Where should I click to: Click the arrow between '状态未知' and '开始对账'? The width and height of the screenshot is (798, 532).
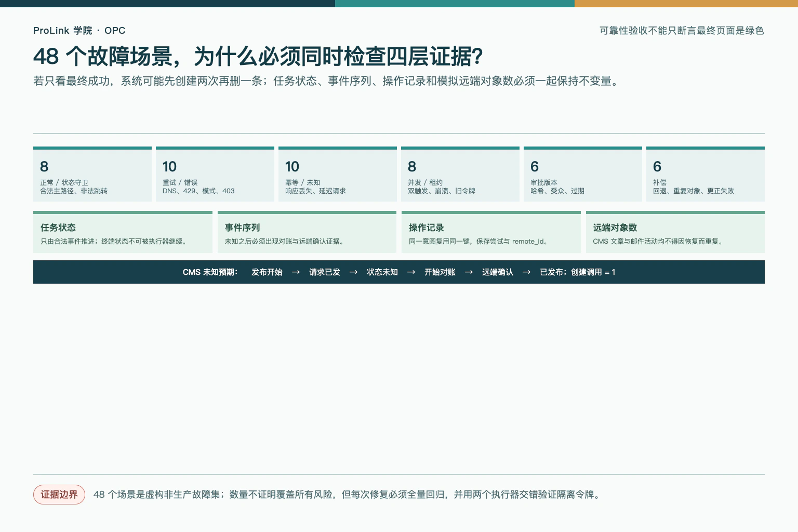(411, 272)
